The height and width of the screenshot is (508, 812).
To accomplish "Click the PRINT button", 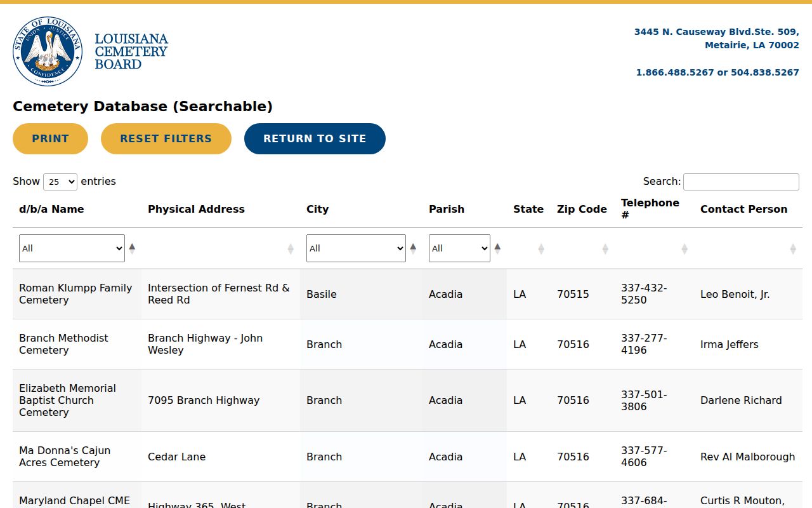I will click(x=50, y=138).
